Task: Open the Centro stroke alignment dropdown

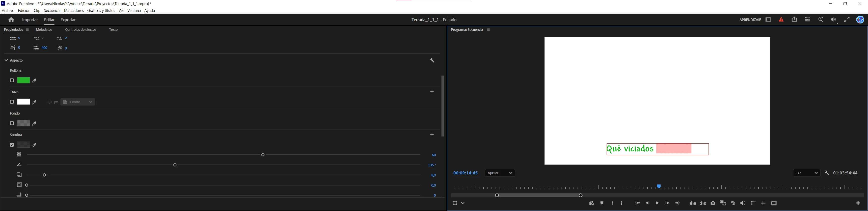Action: pos(78,102)
